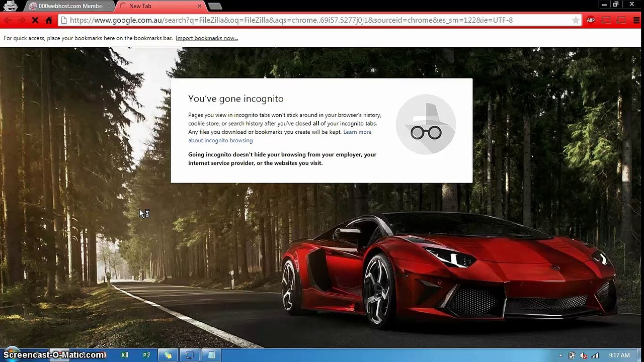Click Import bookmarks now link
This screenshot has height=362, width=644.
point(207,38)
